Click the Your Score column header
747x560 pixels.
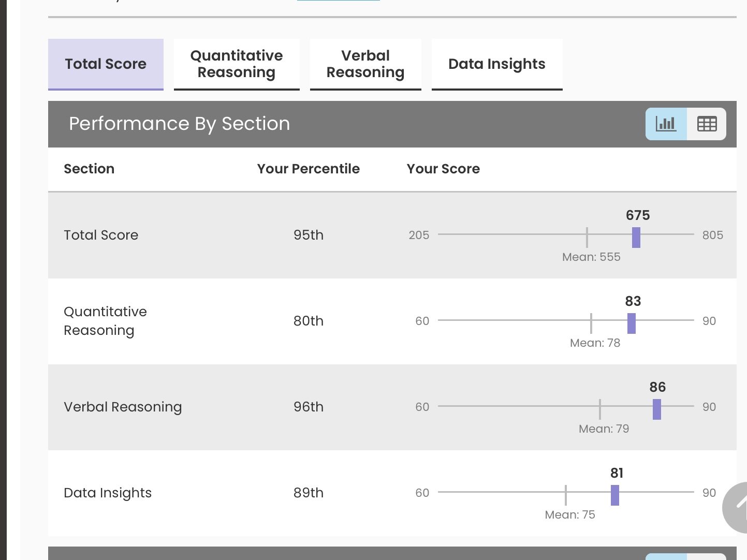point(443,169)
